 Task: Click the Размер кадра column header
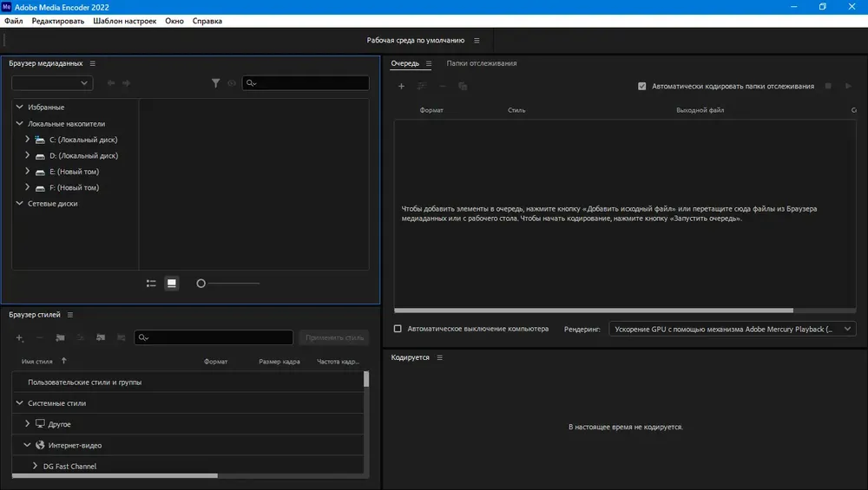pyautogui.click(x=279, y=362)
